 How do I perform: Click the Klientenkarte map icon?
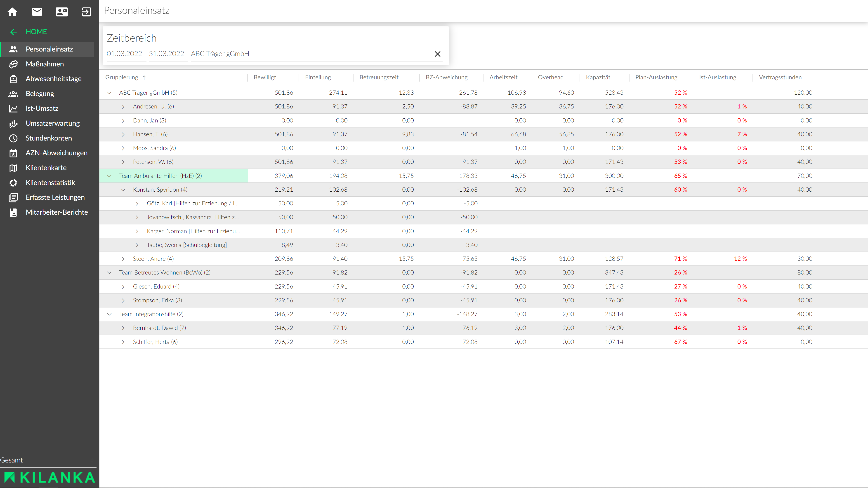click(x=13, y=168)
